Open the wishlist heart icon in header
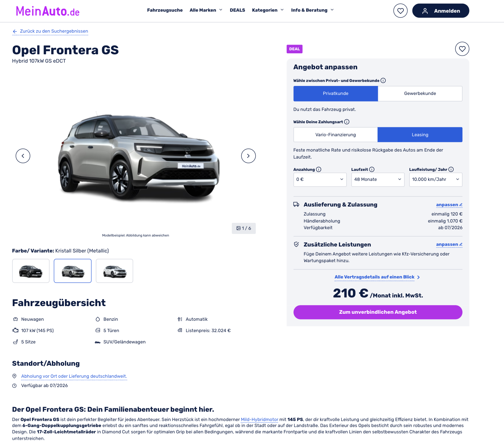 coord(400,11)
